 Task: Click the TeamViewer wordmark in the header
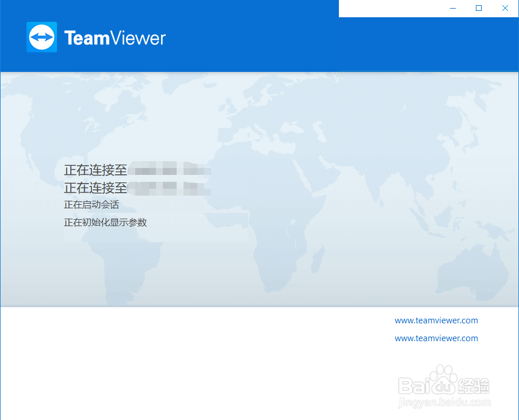point(115,38)
